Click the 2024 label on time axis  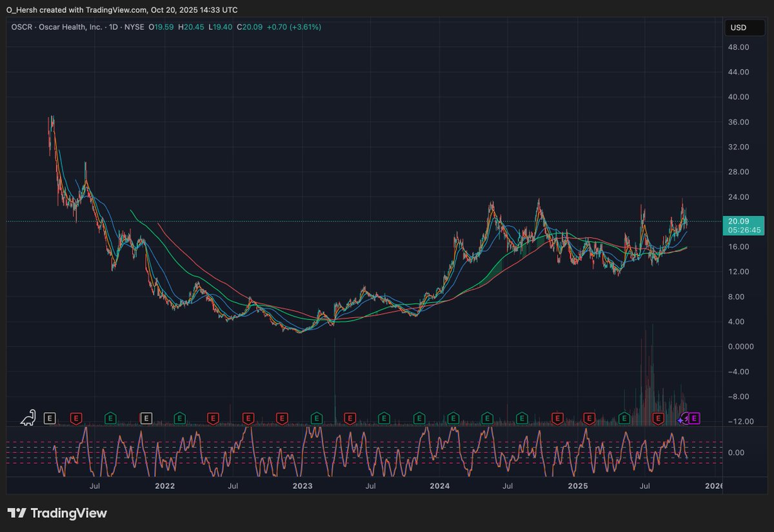pyautogui.click(x=439, y=485)
